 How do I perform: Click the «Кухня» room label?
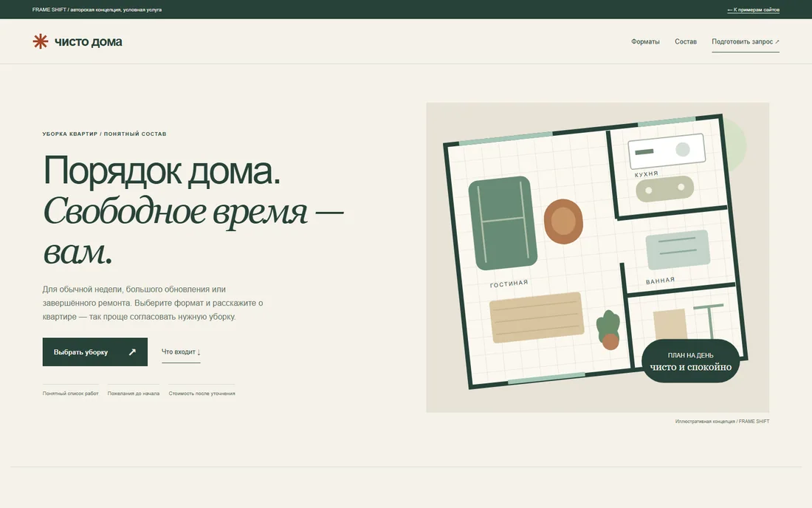pos(647,174)
